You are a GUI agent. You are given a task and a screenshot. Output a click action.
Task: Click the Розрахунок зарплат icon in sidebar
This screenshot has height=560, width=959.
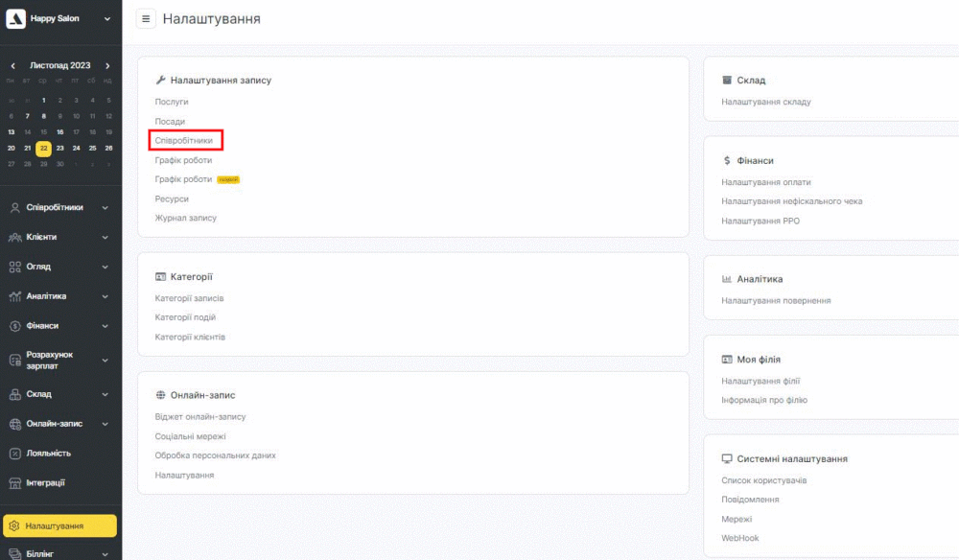click(x=15, y=361)
